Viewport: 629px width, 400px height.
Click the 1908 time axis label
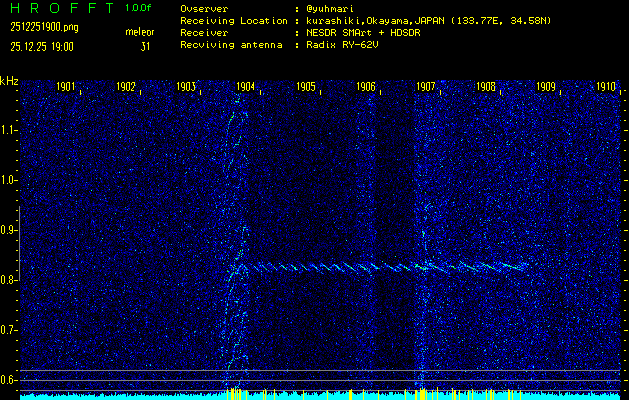tap(486, 87)
